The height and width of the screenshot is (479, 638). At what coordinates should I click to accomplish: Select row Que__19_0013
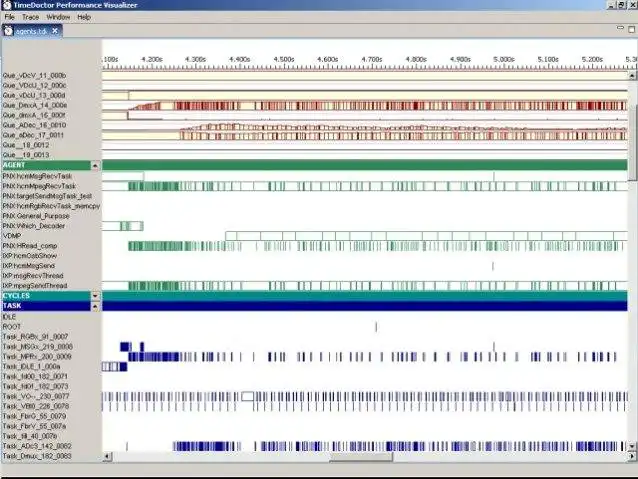pos(26,155)
